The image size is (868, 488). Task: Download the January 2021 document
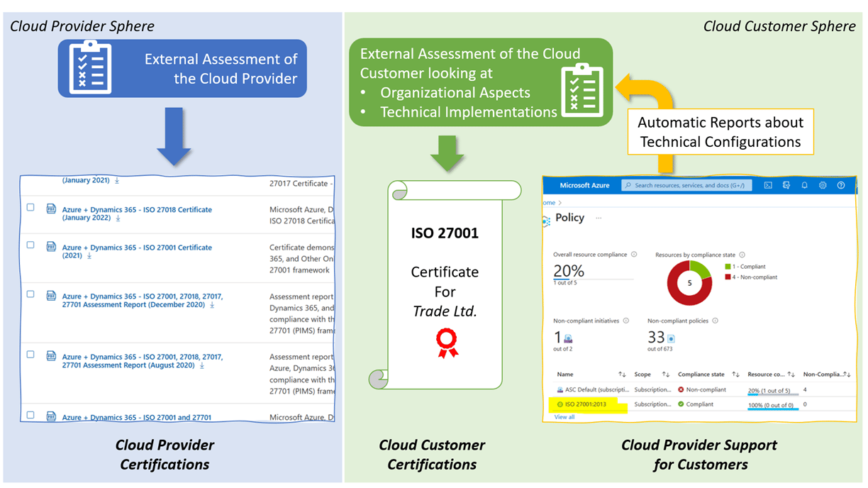[117, 180]
